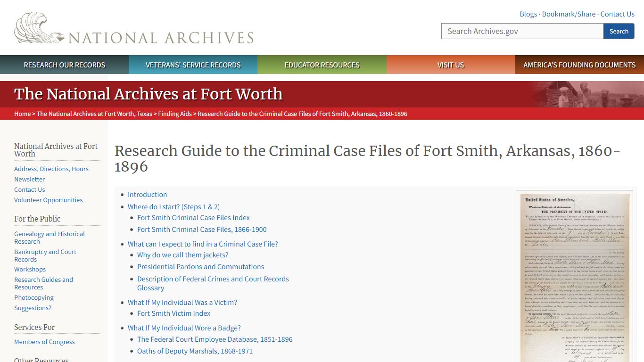Open Where do I start? (Steps 1 & 2)
Image resolution: width=644 pixels, height=362 pixels.
point(173,206)
